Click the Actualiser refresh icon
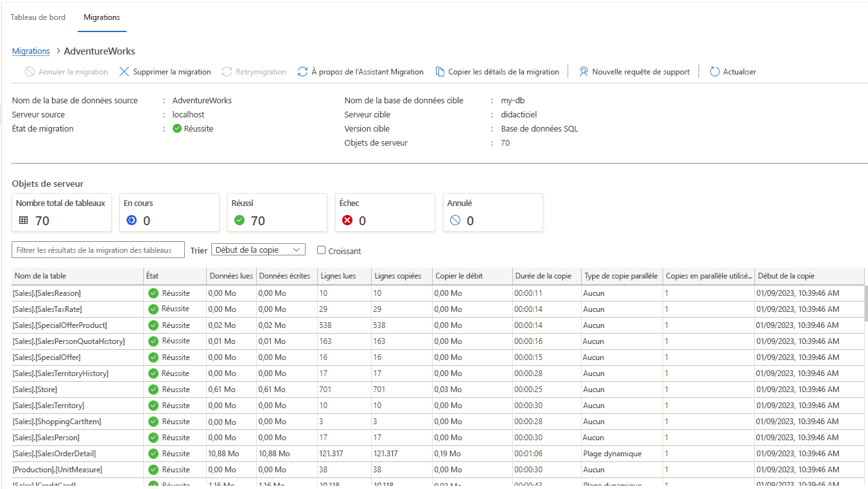Screen dimensions: 868x489 coord(715,72)
